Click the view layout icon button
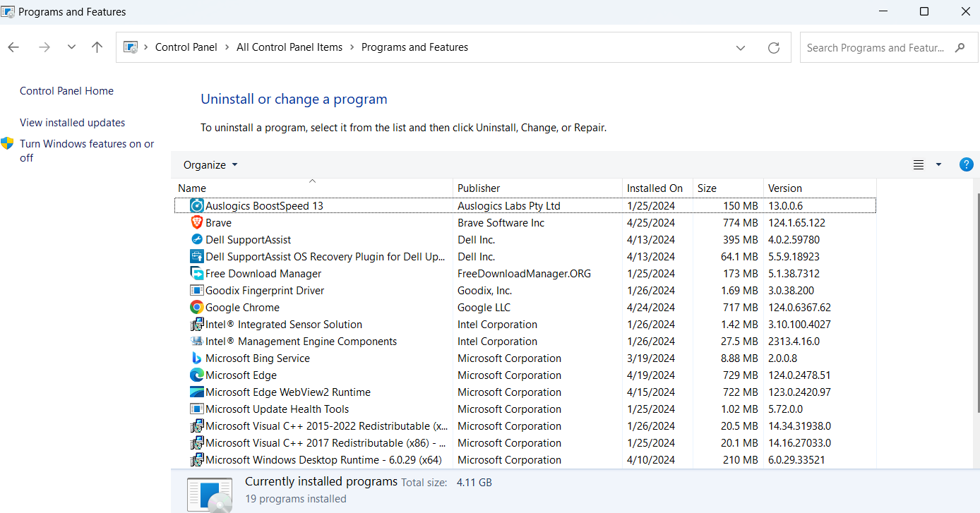980x513 pixels. pyautogui.click(x=919, y=164)
